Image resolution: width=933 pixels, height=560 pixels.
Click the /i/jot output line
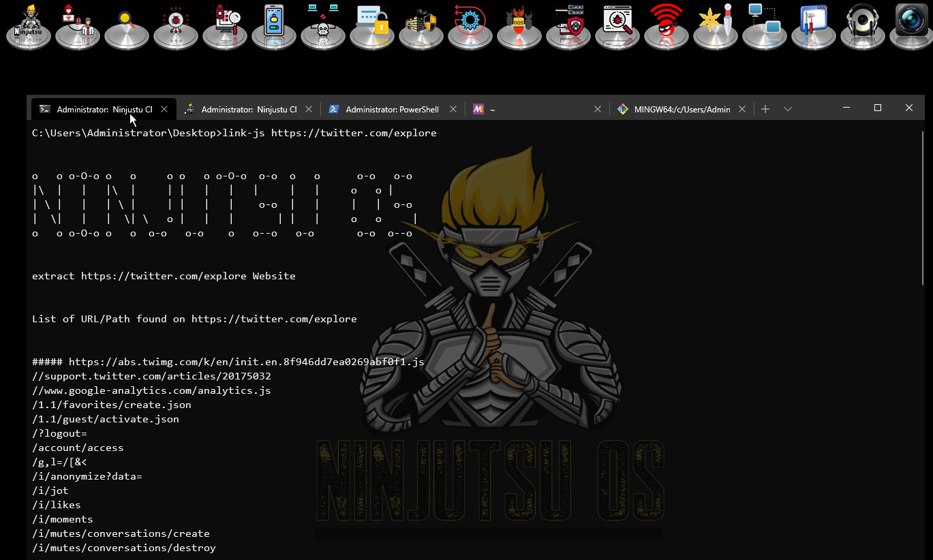click(x=50, y=491)
